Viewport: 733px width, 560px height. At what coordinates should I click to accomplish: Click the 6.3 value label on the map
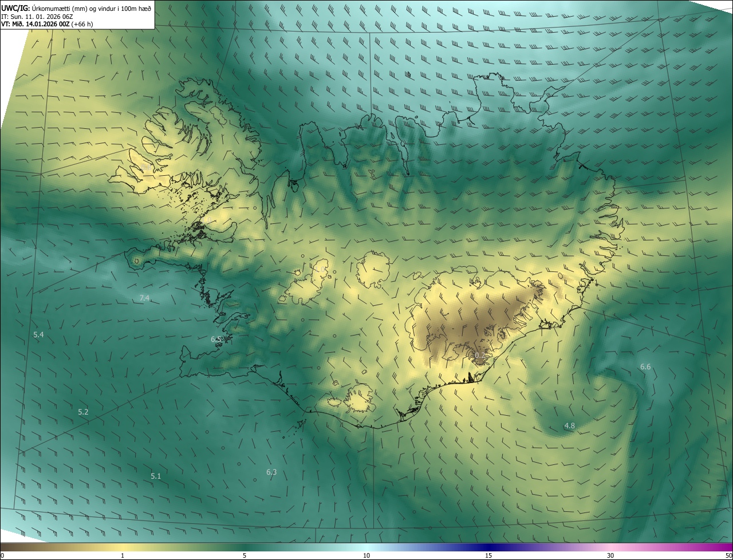[x=271, y=472]
